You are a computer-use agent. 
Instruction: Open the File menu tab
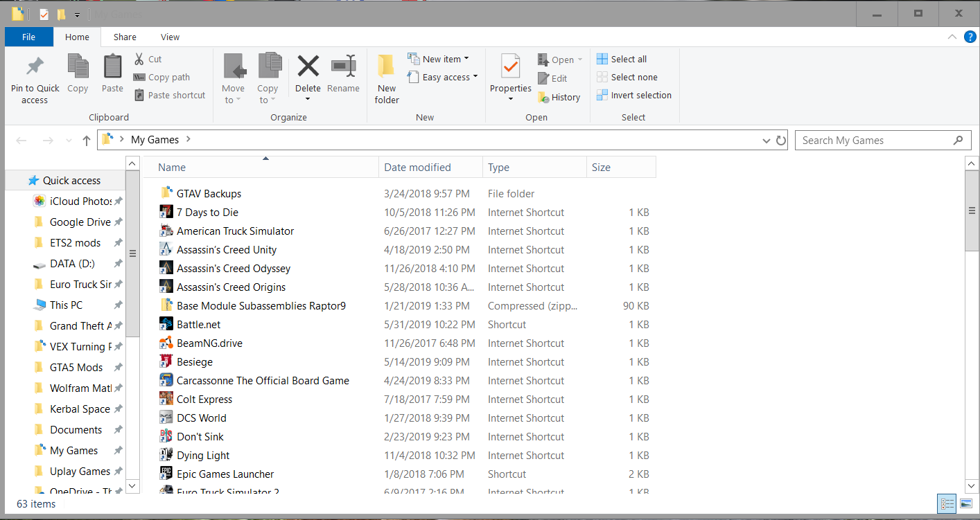click(29, 37)
